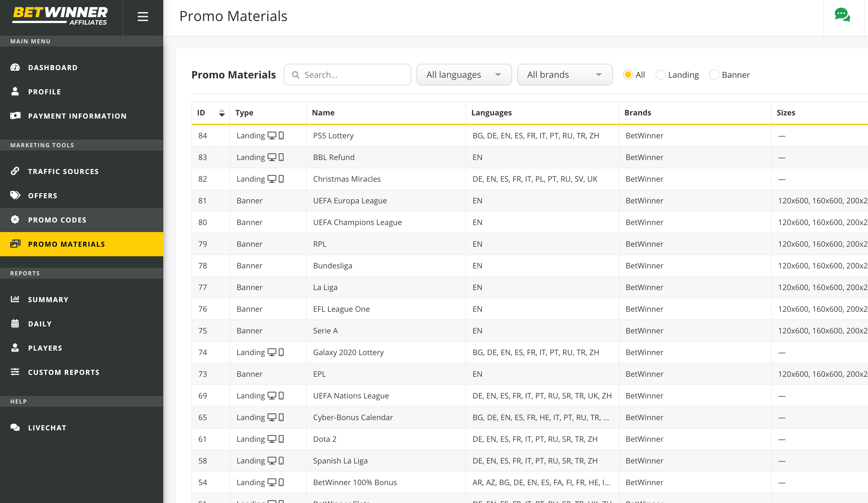The width and height of the screenshot is (868, 503).
Task: Click the Dashboard gauge icon
Action: pos(15,68)
